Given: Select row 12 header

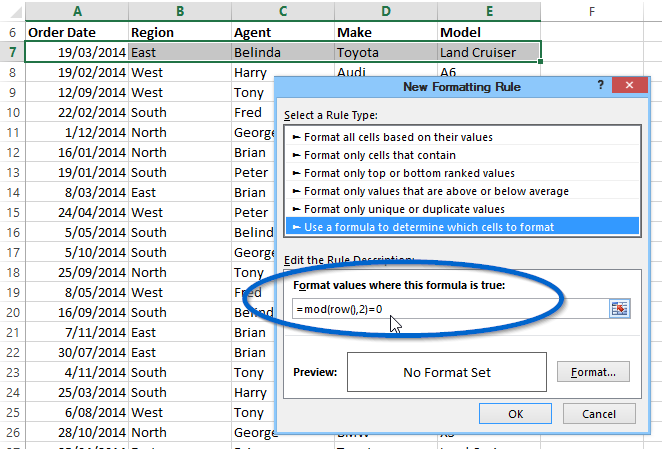Looking at the screenshot, I should [x=13, y=152].
